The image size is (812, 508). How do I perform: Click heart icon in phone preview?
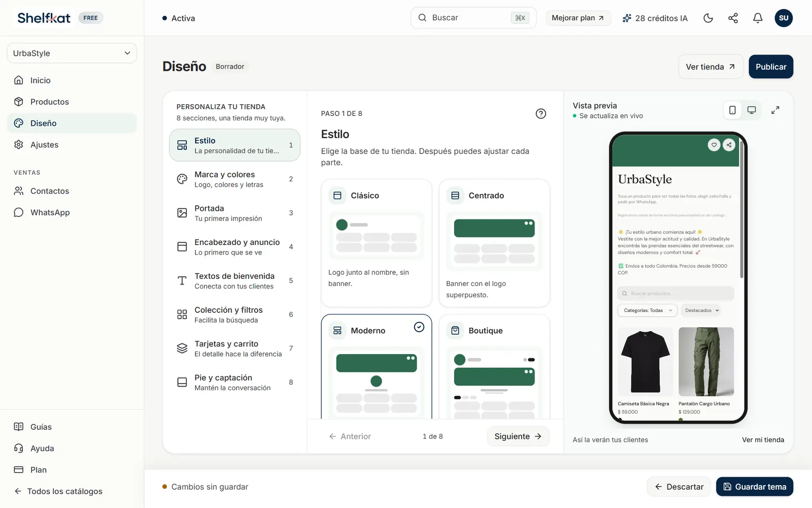[x=714, y=145]
